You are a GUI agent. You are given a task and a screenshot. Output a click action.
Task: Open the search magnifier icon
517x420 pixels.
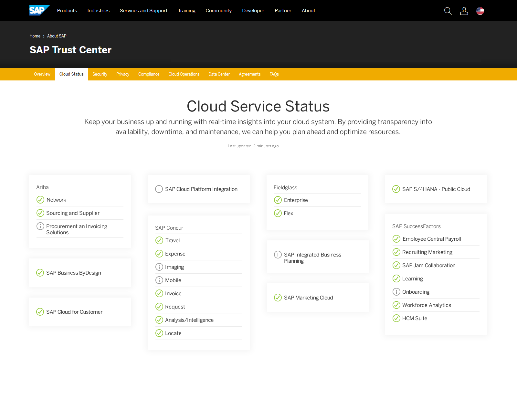click(448, 11)
